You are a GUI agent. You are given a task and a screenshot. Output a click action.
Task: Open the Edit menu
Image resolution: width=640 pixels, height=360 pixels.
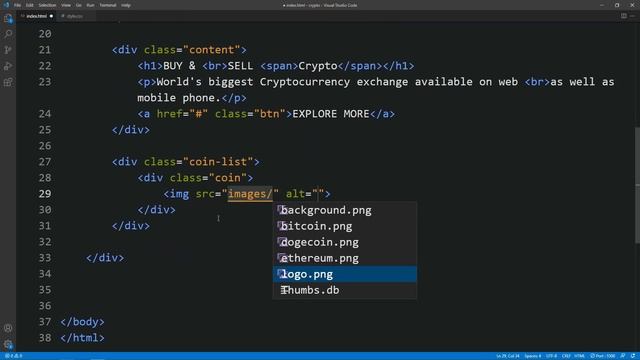29,5
